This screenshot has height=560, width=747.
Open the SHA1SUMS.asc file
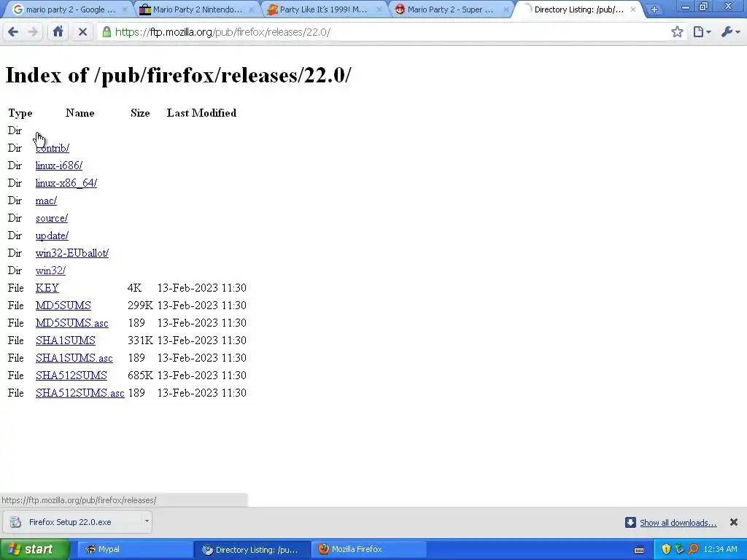point(74,358)
